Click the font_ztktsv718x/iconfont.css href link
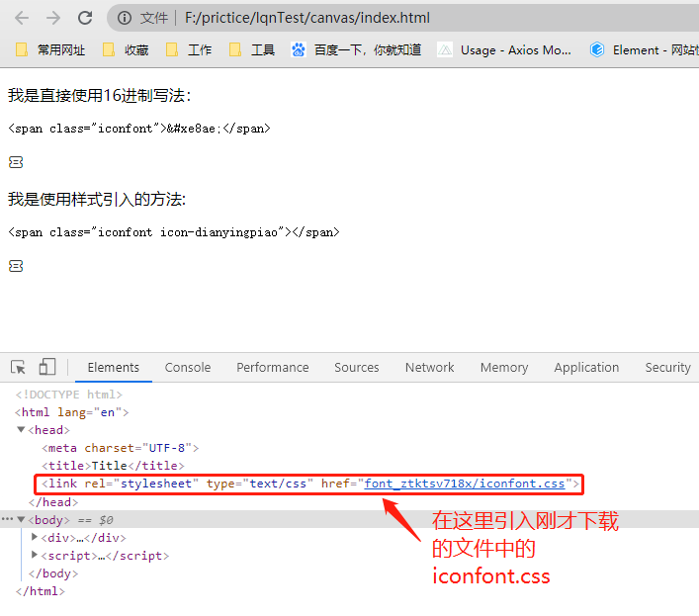Viewport: 699px width, 616px height. tap(465, 484)
